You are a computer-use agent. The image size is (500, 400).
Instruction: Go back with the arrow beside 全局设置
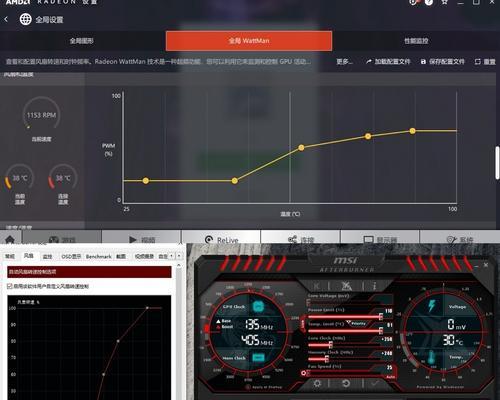coord(6,19)
